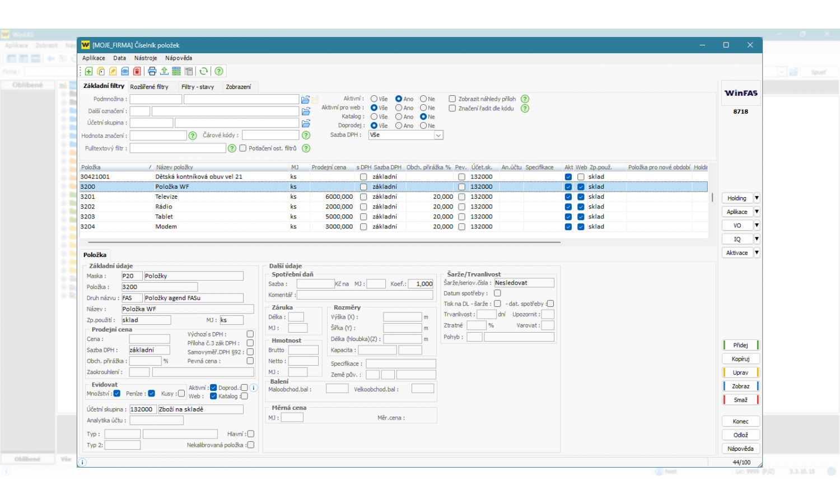This screenshot has width=840, height=504.
Task: Click the edit item pencil toolbar icon
Action: [113, 71]
